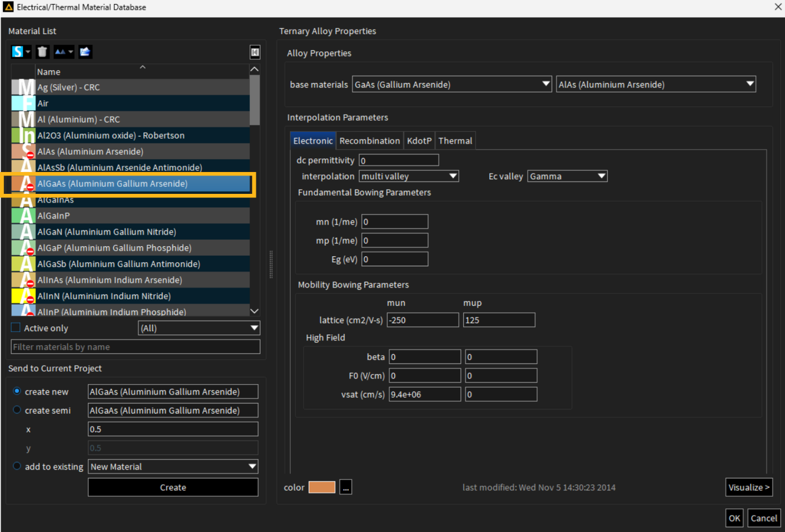Open the AlAs base material dropdown
This screenshot has width=785, height=532.
[656, 84]
